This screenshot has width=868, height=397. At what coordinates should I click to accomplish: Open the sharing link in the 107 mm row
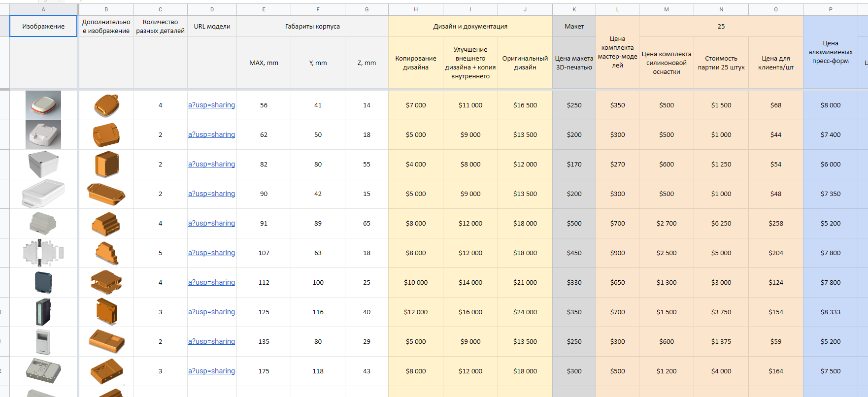point(211,253)
